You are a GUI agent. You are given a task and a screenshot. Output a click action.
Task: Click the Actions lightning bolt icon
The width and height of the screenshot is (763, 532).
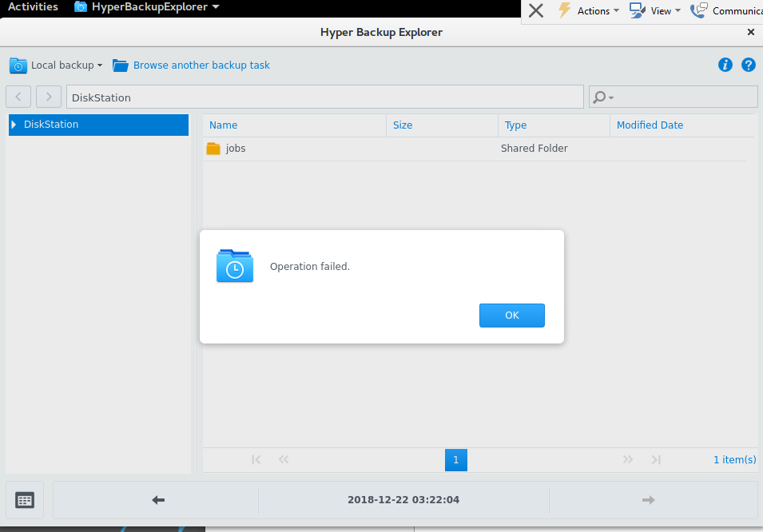click(565, 10)
